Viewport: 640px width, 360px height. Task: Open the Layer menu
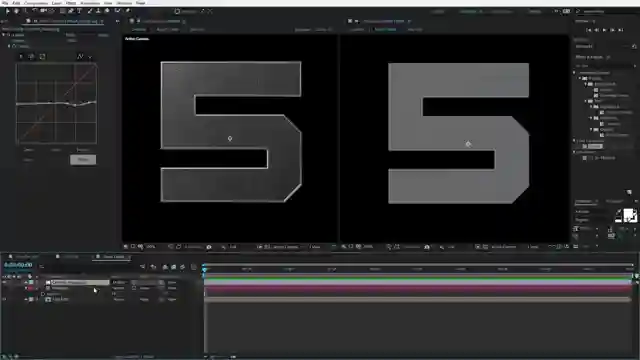(57, 3)
